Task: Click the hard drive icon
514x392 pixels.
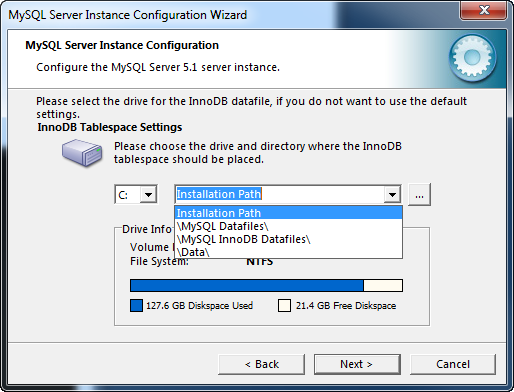Action: click(82, 153)
